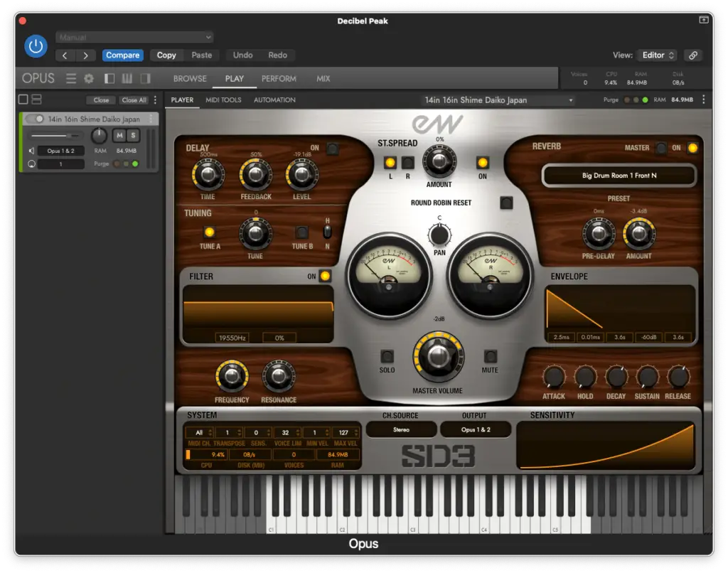Go to previous preset arrow
Image resolution: width=728 pixels, height=573 pixels.
[65, 55]
